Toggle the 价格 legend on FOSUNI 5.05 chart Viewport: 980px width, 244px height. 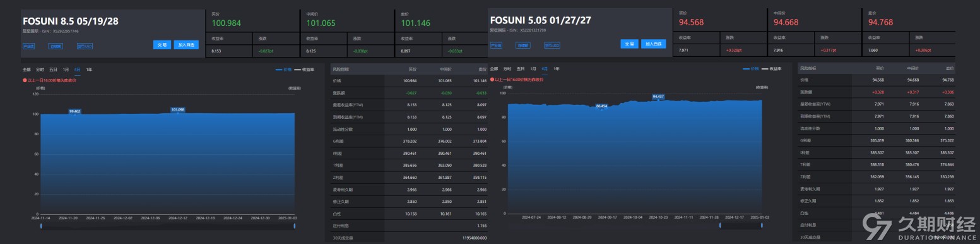pyautogui.click(x=752, y=68)
